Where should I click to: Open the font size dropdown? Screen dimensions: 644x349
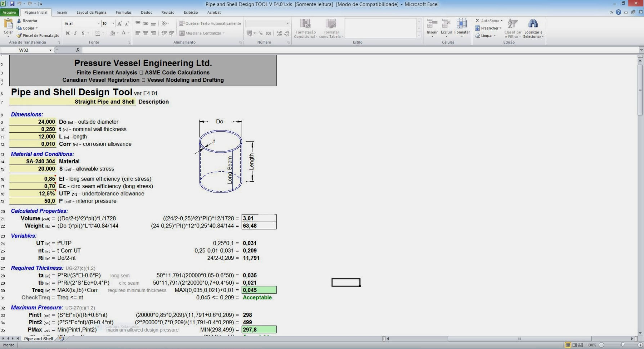click(x=113, y=23)
